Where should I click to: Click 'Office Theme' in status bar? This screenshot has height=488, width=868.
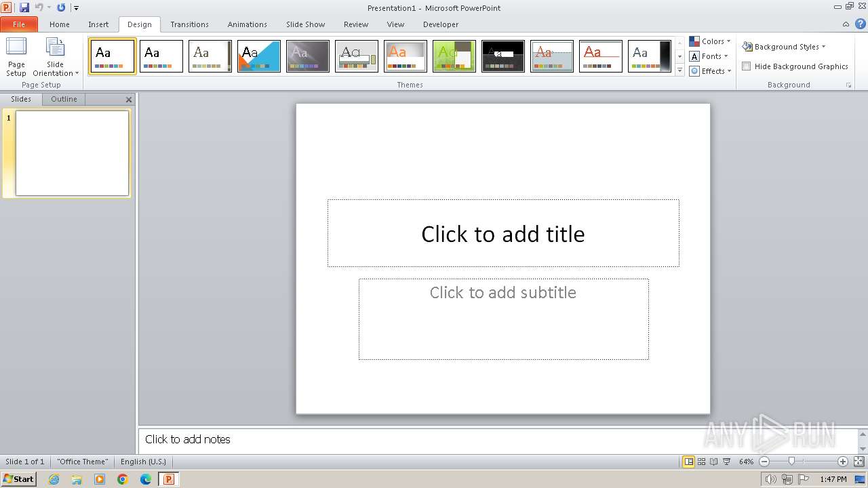click(82, 462)
